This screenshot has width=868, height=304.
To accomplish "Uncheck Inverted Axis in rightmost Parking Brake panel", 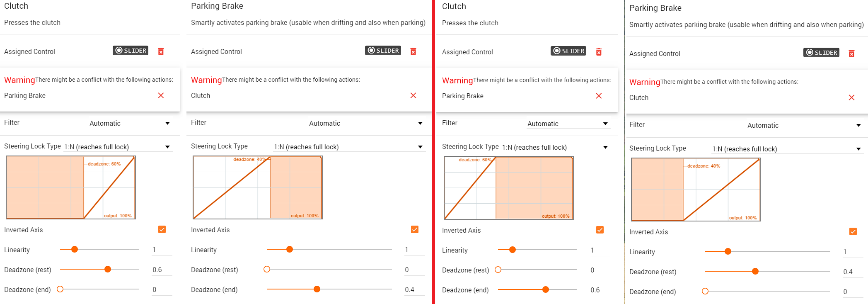I will pos(853,231).
